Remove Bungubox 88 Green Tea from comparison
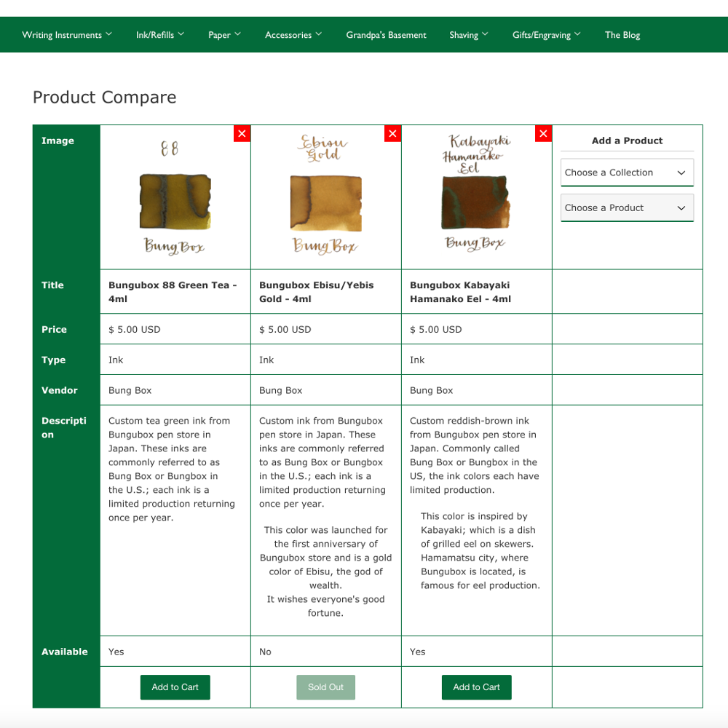The image size is (728, 728). click(x=242, y=134)
